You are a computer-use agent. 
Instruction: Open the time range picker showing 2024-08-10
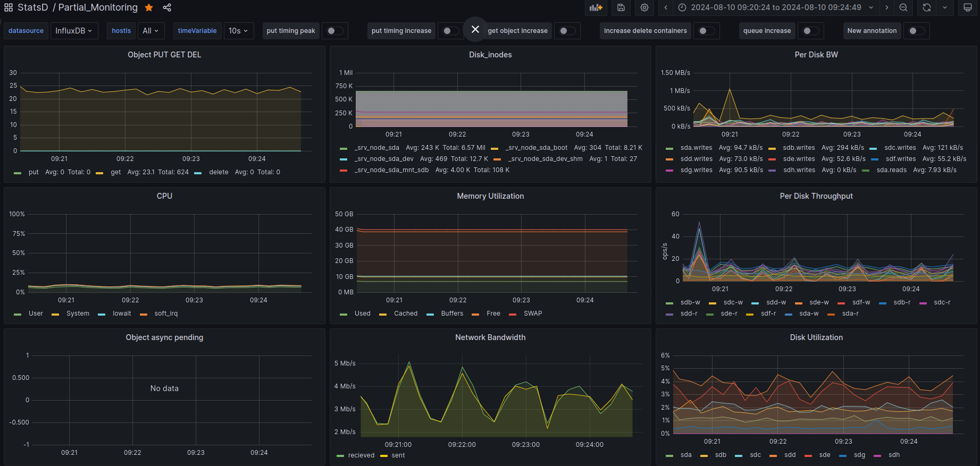[x=776, y=7]
